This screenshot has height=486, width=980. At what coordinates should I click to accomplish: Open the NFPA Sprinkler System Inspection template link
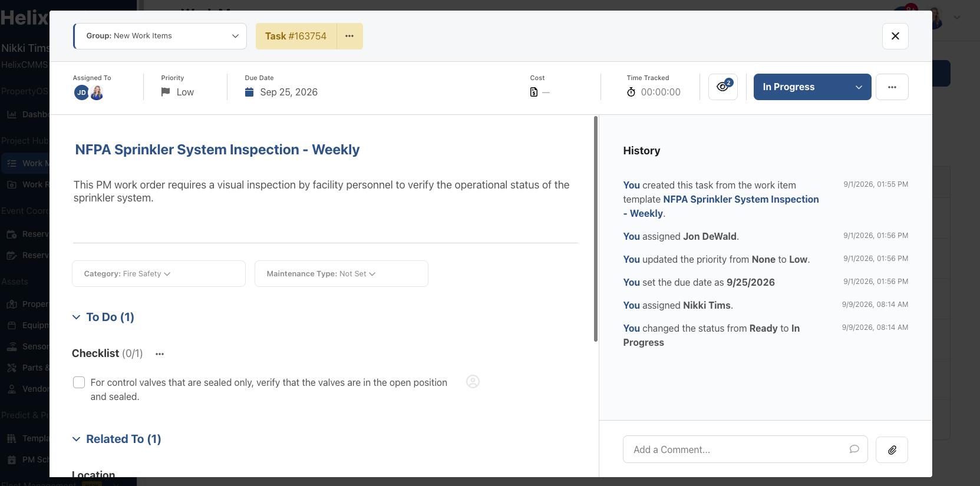[721, 206]
